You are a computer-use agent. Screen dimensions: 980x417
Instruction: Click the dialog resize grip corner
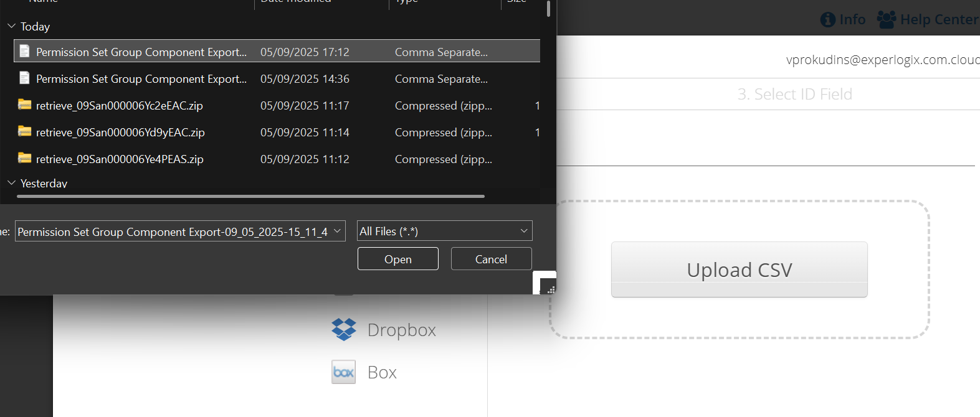[x=551, y=289]
